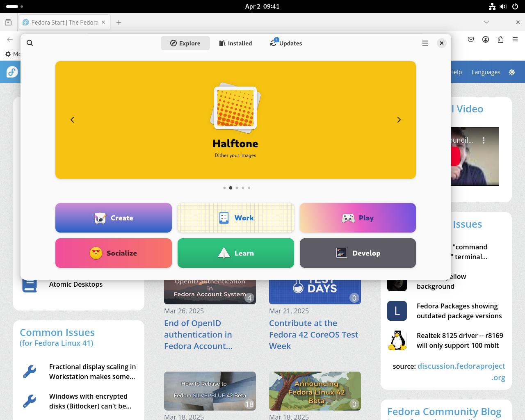
Task: Open the GNOME Activities overview indicator
Action: 15,7
